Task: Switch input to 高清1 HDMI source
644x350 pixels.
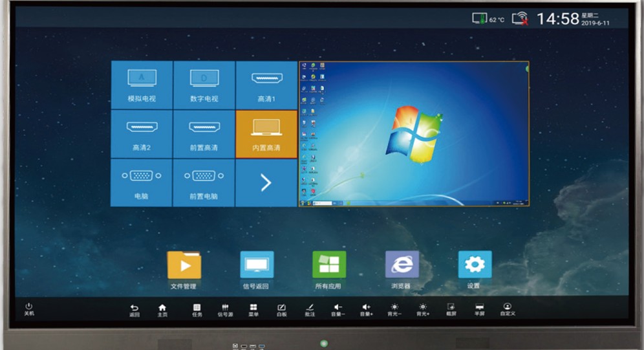Action: pos(266,85)
